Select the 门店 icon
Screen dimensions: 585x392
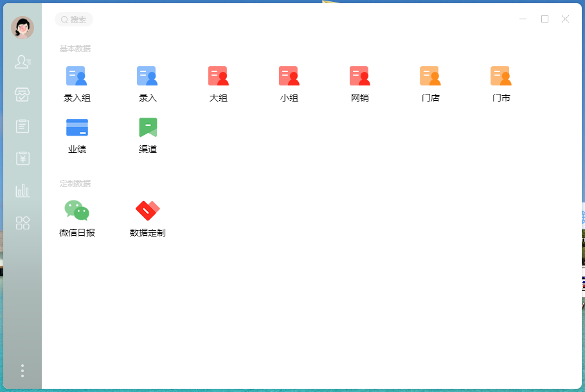tap(430, 76)
